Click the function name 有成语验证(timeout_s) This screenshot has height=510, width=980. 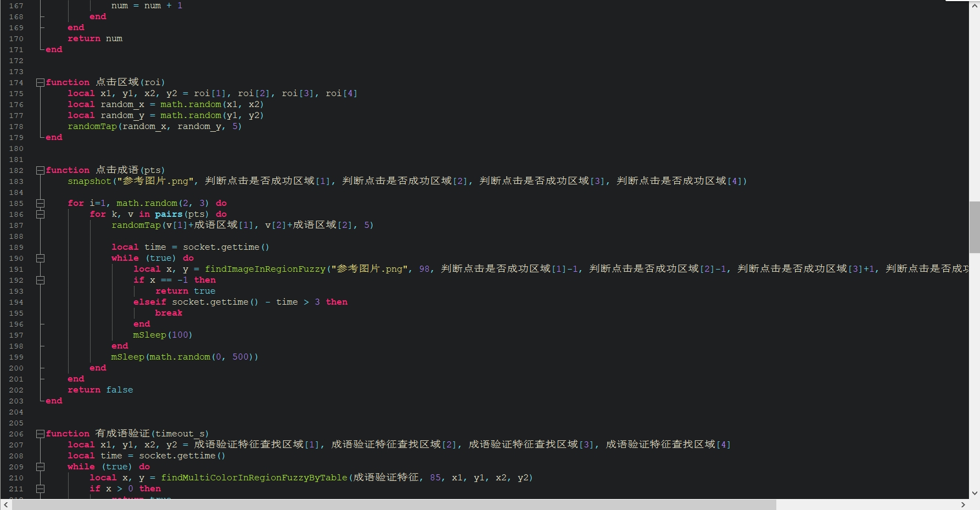(x=152, y=434)
